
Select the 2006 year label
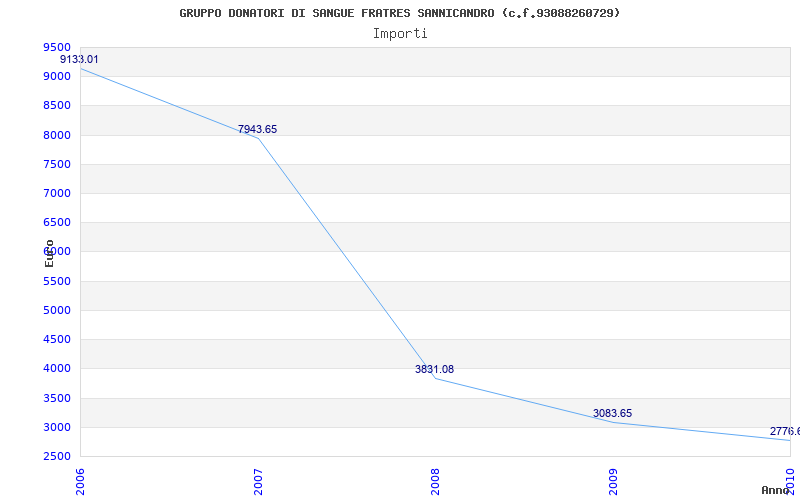click(80, 482)
